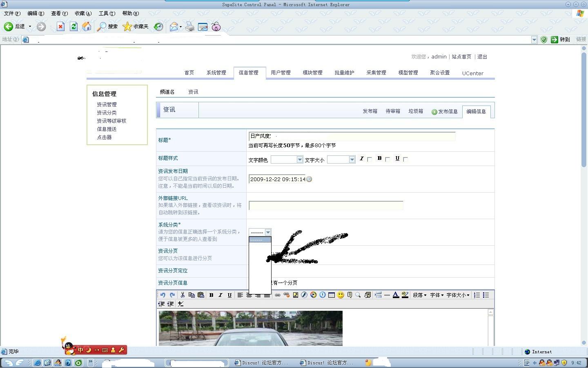Insert a table in the editor

pyautogui.click(x=332, y=295)
